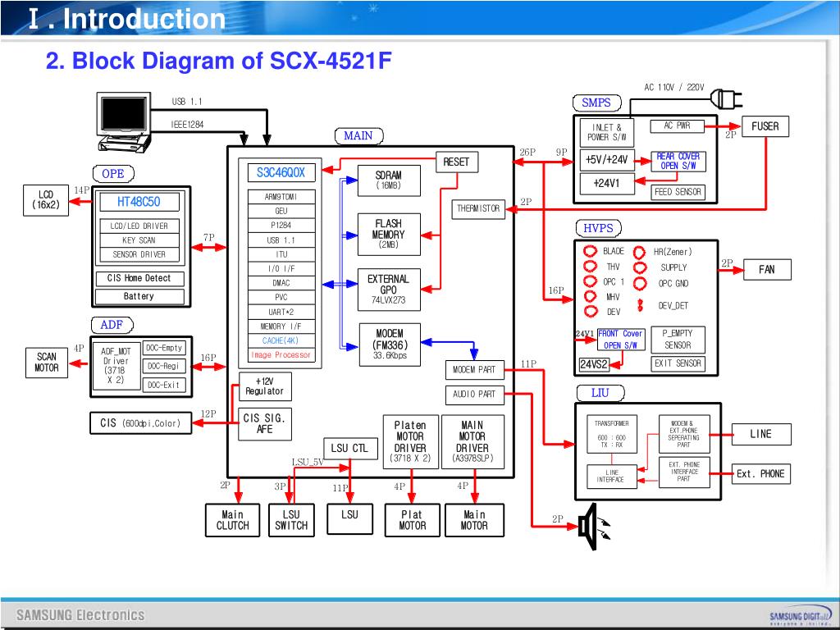Click the Samsung Digitall logo
The height and width of the screenshot is (630, 840).
point(801,615)
